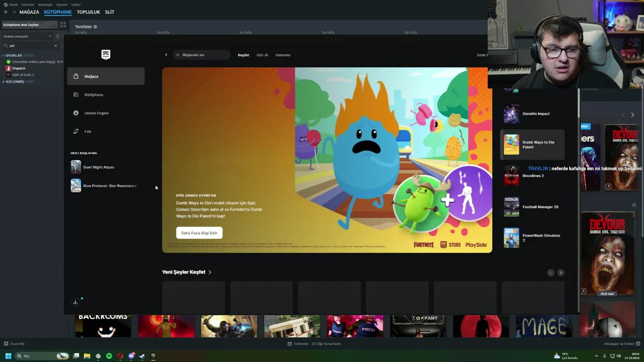Click Steam library search field containing 'pat'
The image size is (644, 362).
(29, 46)
